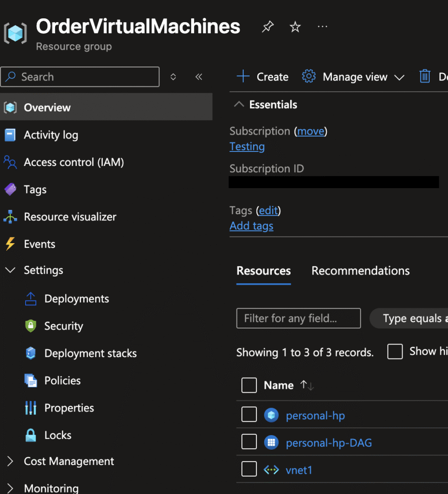Click the Manage view gear icon
448x494 pixels.
tap(308, 76)
